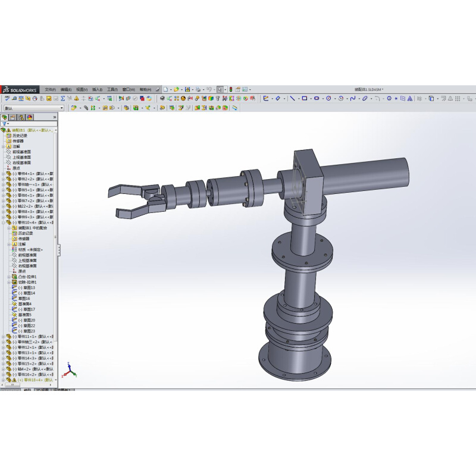Select the 材质 <未指定> material item
Image resolution: width=476 pixels, height=476 pixels.
click(27, 250)
